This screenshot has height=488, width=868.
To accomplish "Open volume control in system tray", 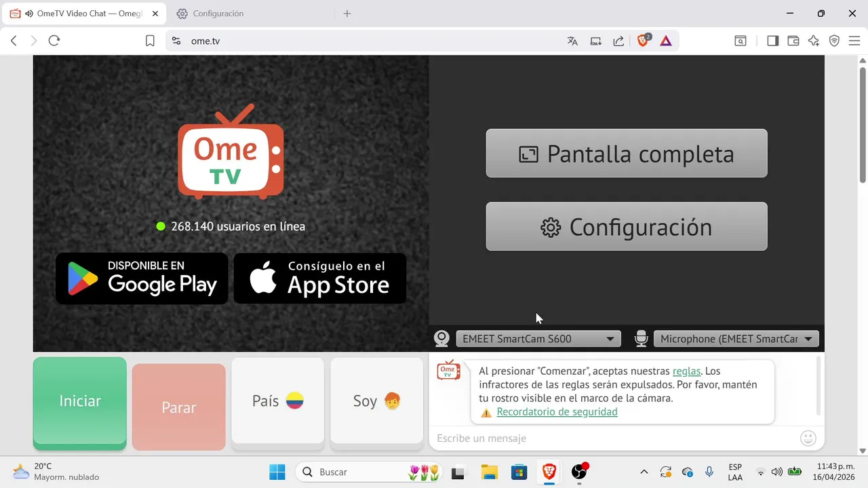I will (x=776, y=472).
